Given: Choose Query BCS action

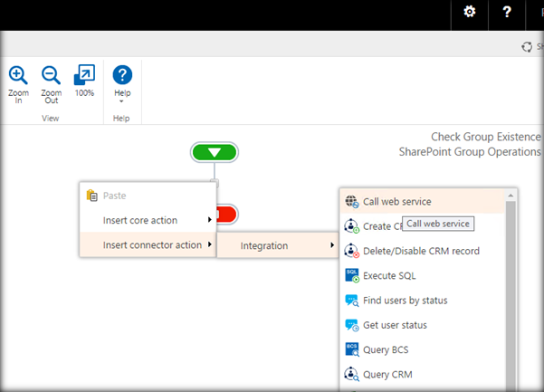Looking at the screenshot, I should coord(423,349).
